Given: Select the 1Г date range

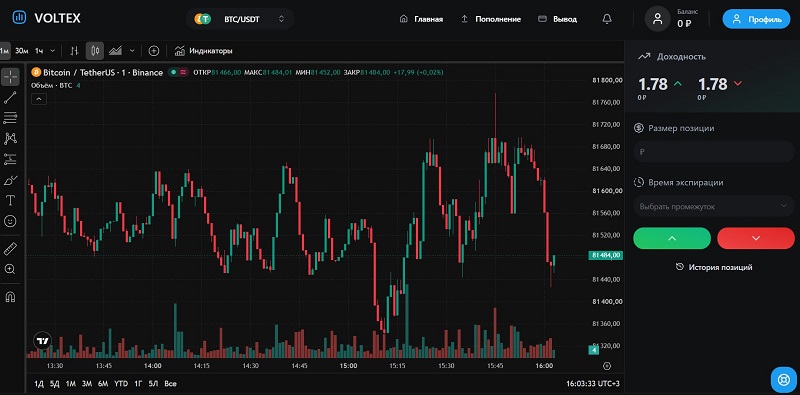Looking at the screenshot, I should [x=138, y=384].
